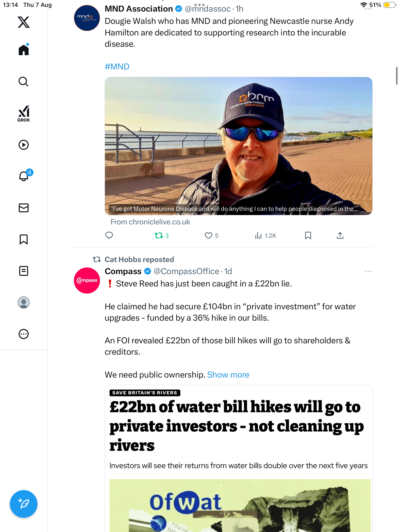
Task: Open Direct Messages envelope
Action: [x=24, y=208]
